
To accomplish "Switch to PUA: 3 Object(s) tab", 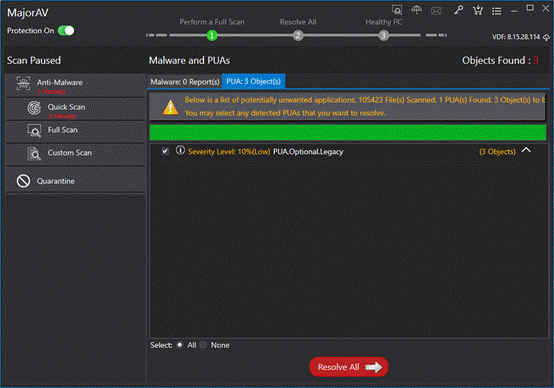I will pos(253,81).
